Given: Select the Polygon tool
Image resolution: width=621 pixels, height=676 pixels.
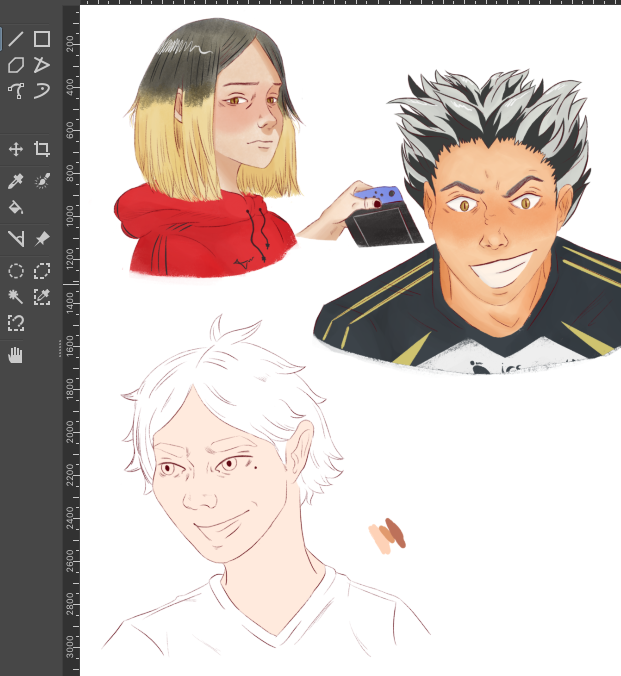Looking at the screenshot, I should tap(16, 65).
